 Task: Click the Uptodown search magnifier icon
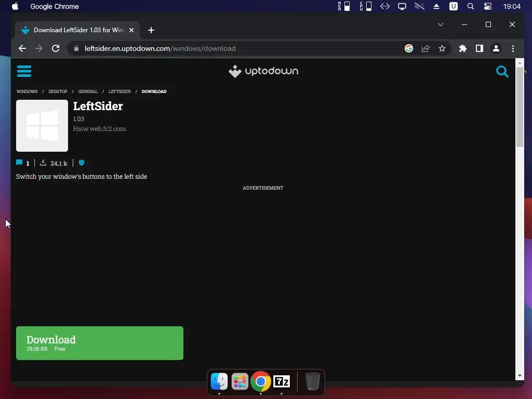(x=502, y=71)
